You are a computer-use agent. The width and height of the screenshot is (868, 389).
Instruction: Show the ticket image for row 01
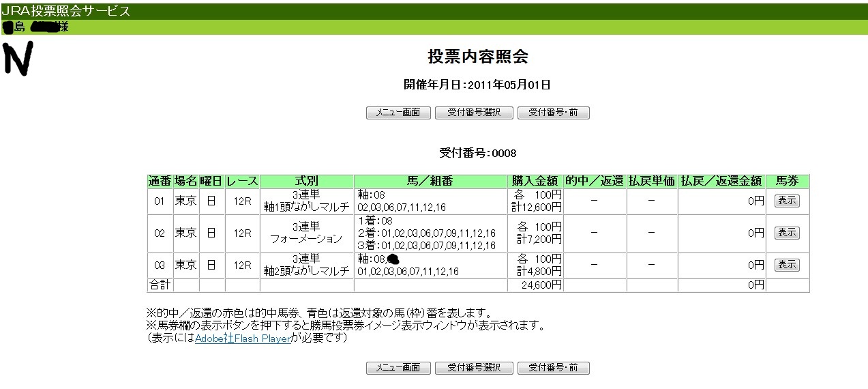point(787,201)
